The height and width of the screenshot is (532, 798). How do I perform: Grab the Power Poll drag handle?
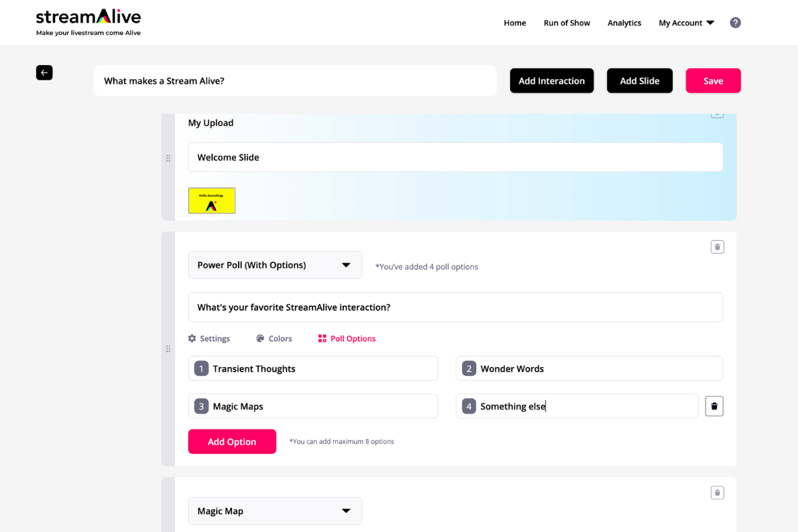point(168,349)
